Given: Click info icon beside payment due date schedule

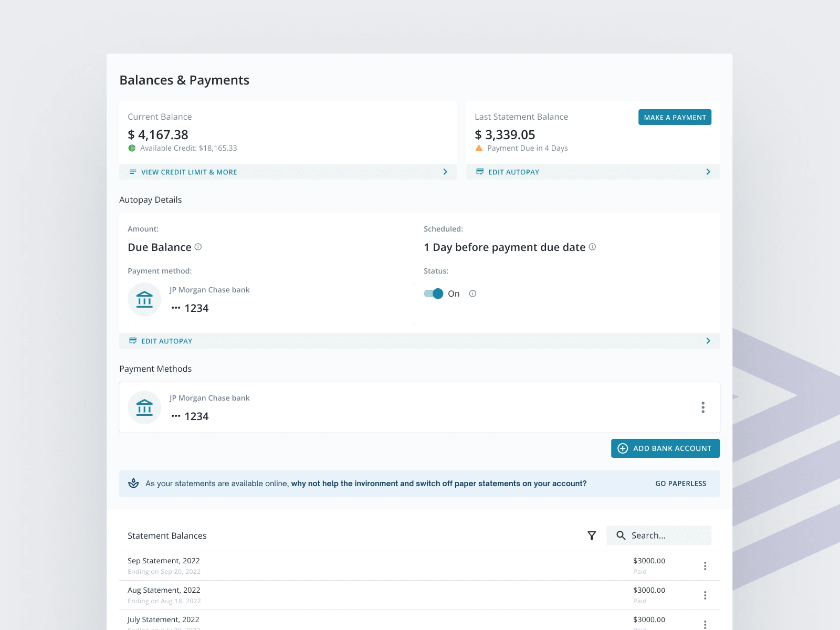Looking at the screenshot, I should (x=592, y=247).
